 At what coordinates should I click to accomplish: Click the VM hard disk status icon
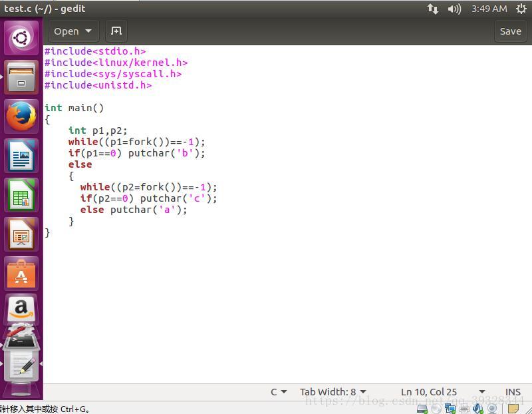click(x=422, y=409)
